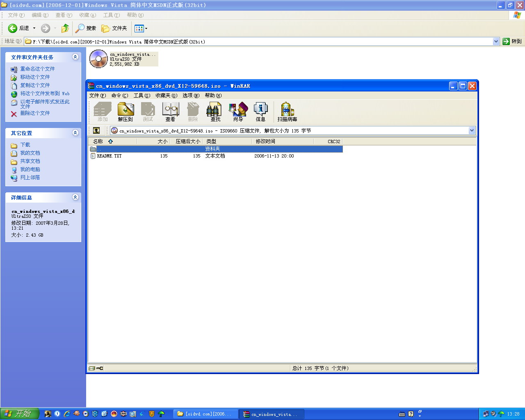Open the View (查看) tool in WinRAR

point(171,112)
